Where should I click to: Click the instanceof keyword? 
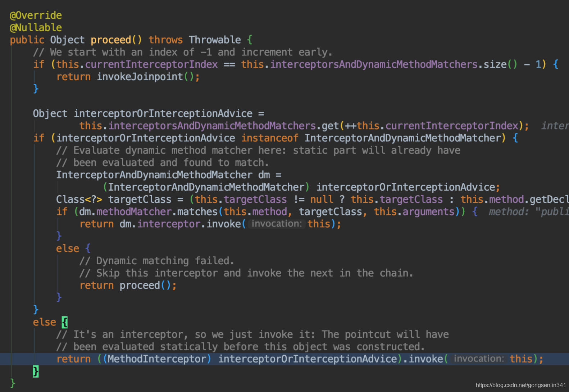pyautogui.click(x=270, y=138)
